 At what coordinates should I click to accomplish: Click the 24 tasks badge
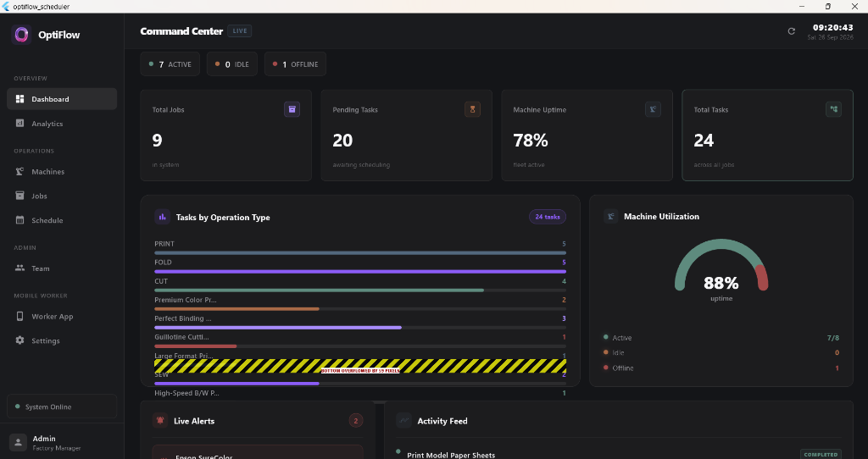pyautogui.click(x=548, y=217)
